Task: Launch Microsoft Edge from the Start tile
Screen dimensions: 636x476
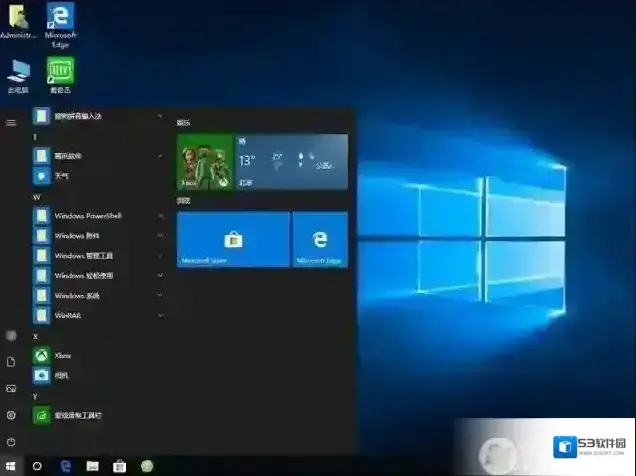Action: click(x=320, y=240)
